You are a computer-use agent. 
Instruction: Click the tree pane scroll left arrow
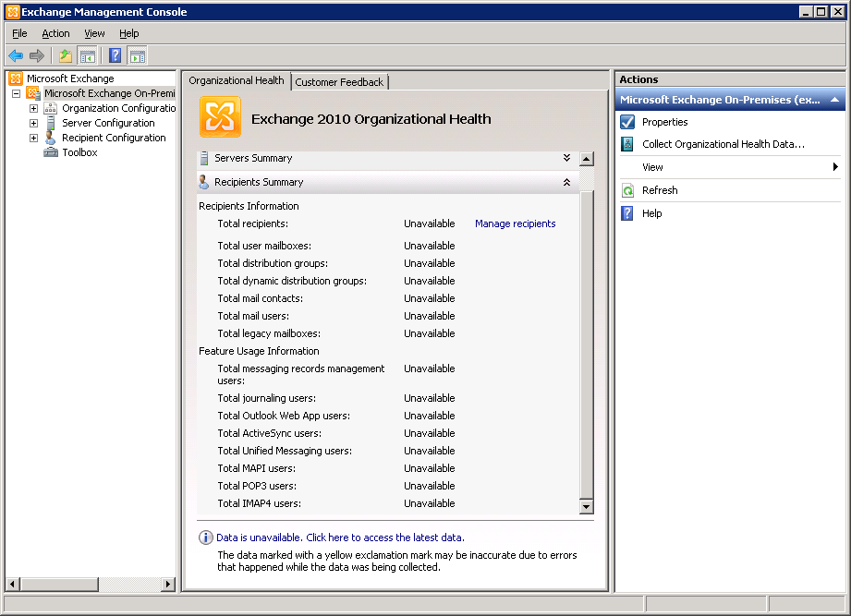point(13,584)
